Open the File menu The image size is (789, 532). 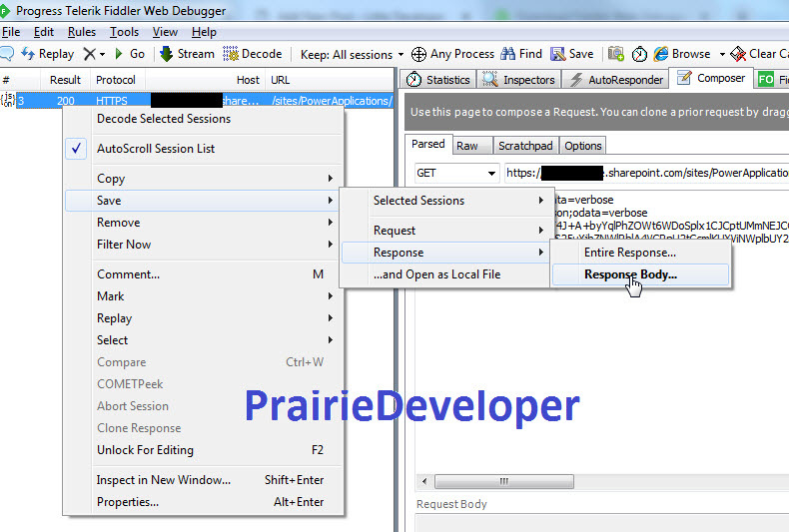point(11,32)
